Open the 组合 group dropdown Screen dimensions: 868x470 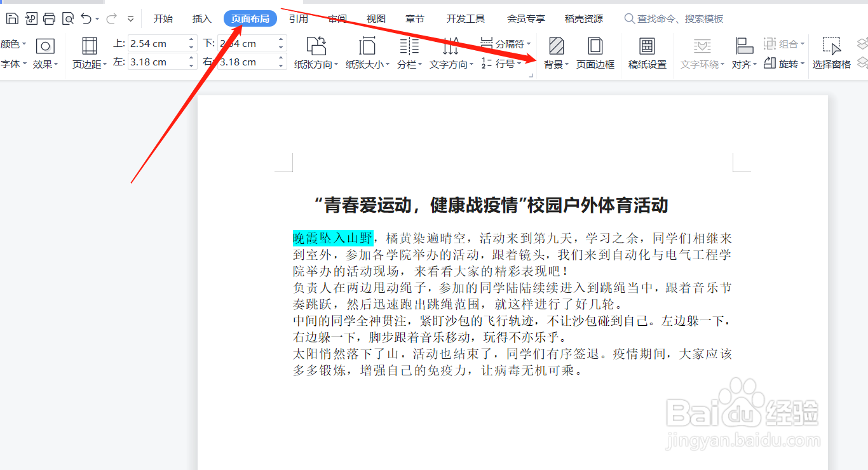click(784, 44)
